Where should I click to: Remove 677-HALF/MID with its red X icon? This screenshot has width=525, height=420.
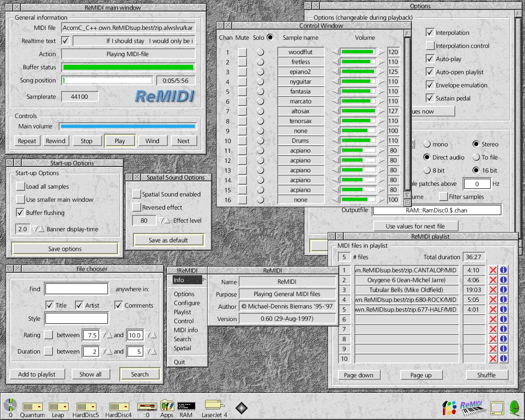pos(493,309)
